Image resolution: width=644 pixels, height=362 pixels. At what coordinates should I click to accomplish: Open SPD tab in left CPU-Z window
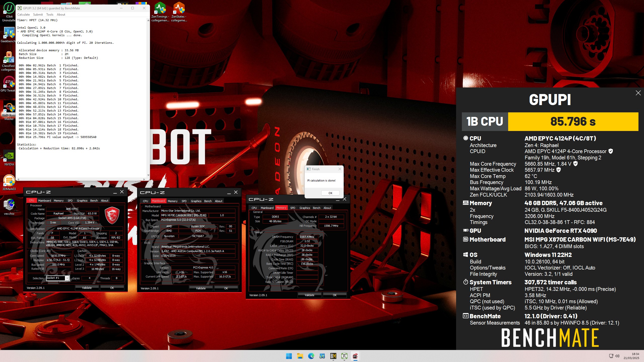70,201
